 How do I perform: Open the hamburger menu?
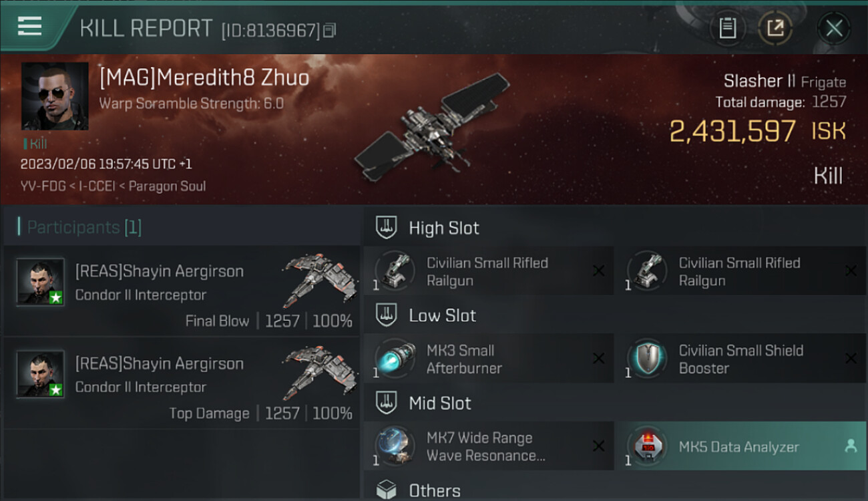(x=30, y=26)
